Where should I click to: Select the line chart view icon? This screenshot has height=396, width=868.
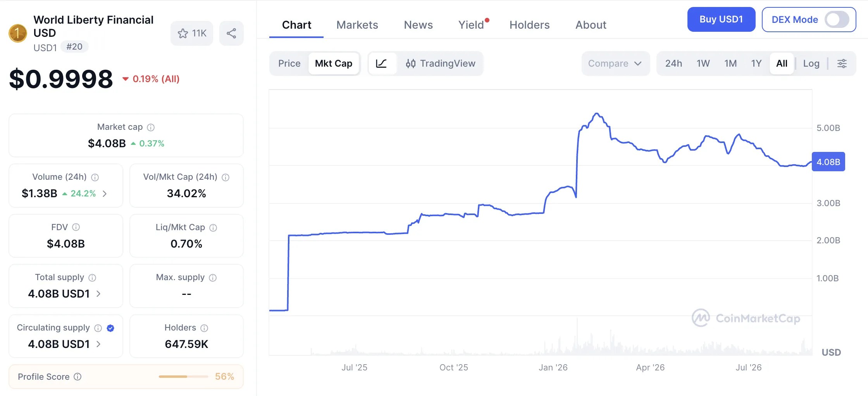(x=382, y=64)
